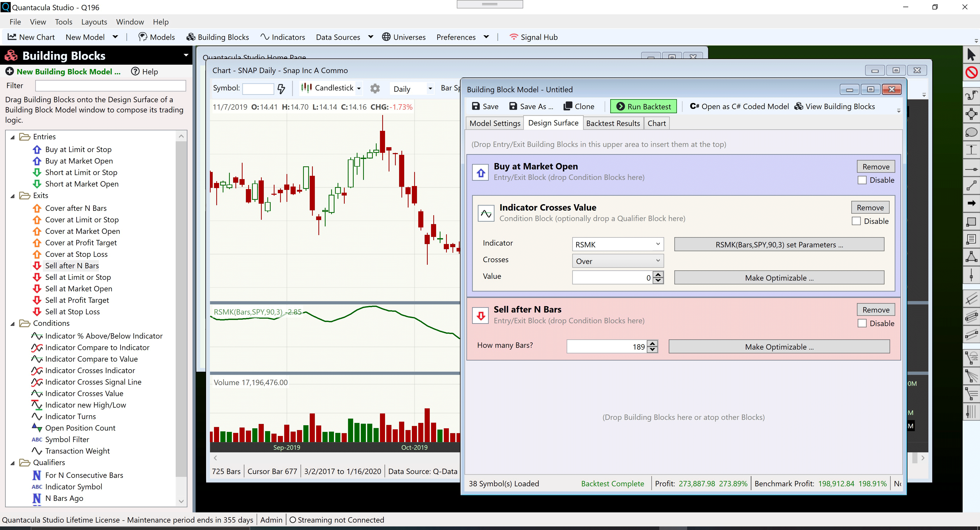The height and width of the screenshot is (530, 980).
Task: Click Run Backtest
Action: point(643,106)
